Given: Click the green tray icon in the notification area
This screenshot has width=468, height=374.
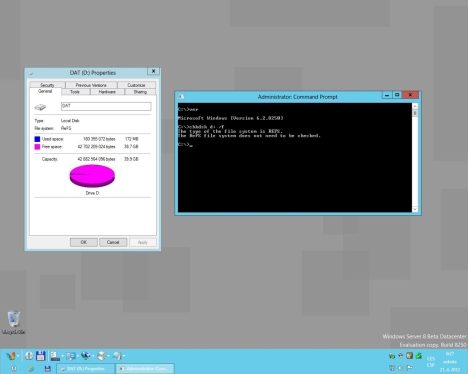Looking at the screenshot, I should [x=419, y=356].
